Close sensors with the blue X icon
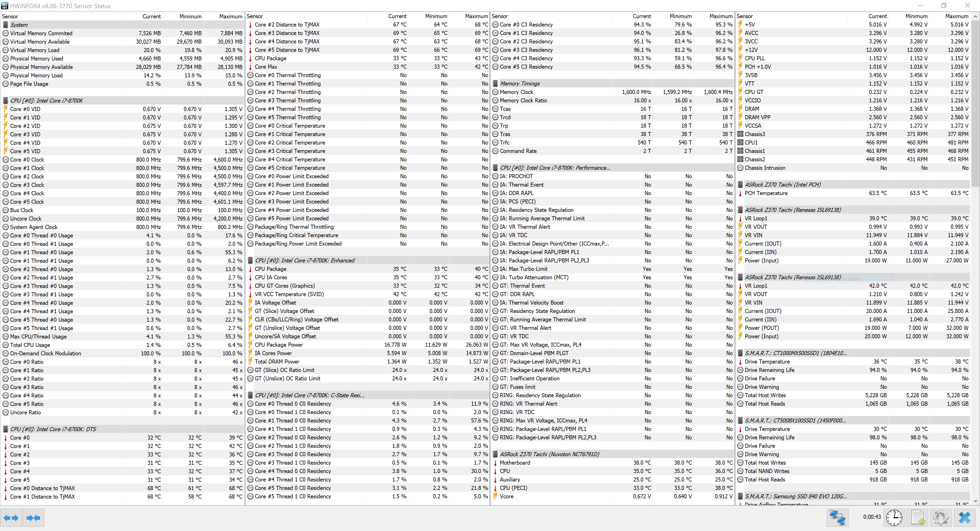Screen dimensions: 980x531 [x=965, y=518]
